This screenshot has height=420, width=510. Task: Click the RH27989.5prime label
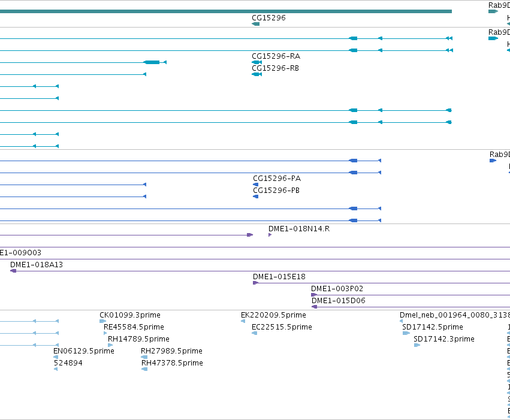tap(171, 352)
